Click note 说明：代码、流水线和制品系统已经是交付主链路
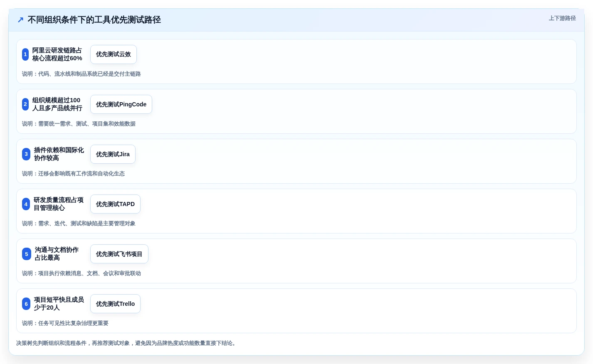The image size is (593, 364). (82, 74)
